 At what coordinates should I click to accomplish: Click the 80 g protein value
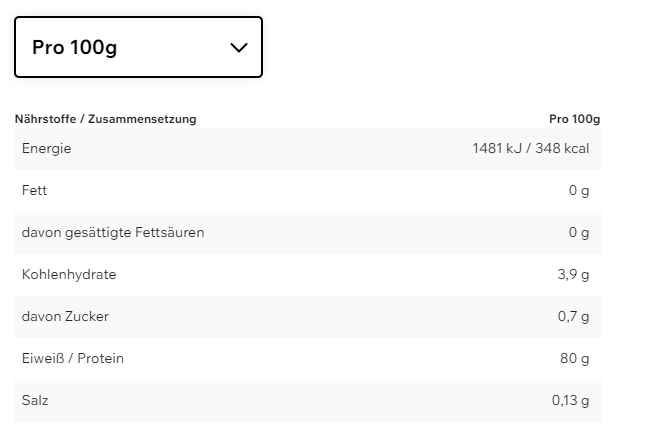coord(574,359)
